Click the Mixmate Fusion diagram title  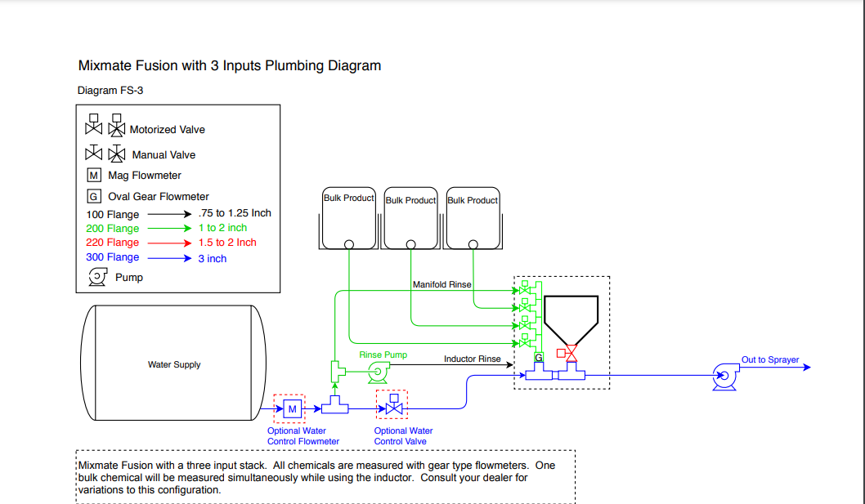coord(229,65)
